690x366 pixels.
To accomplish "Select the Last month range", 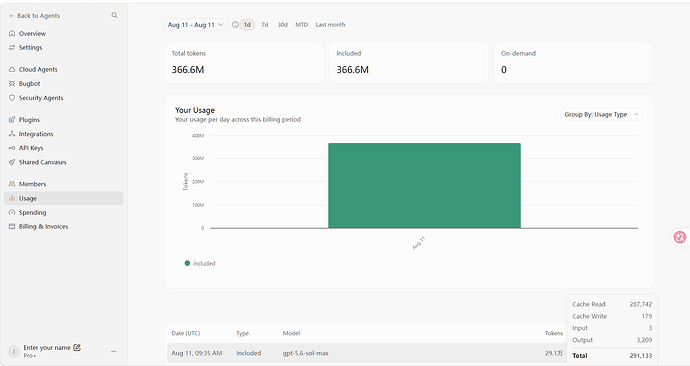I will point(330,25).
